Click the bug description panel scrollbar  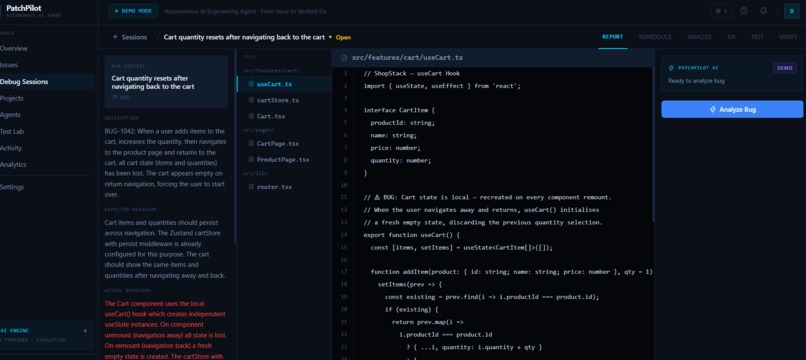coord(235,147)
